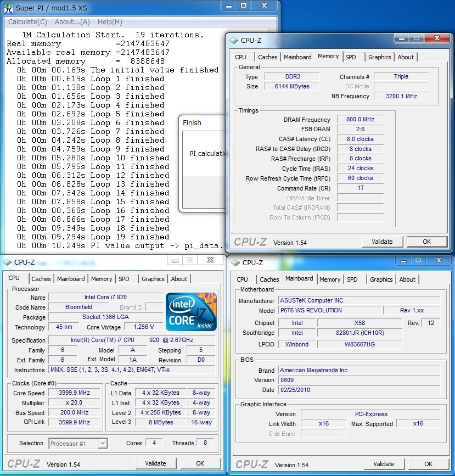Viewport: 455px width, 476px height.
Task: Click the memory Size value 6144 MBytes
Action: 292,86
